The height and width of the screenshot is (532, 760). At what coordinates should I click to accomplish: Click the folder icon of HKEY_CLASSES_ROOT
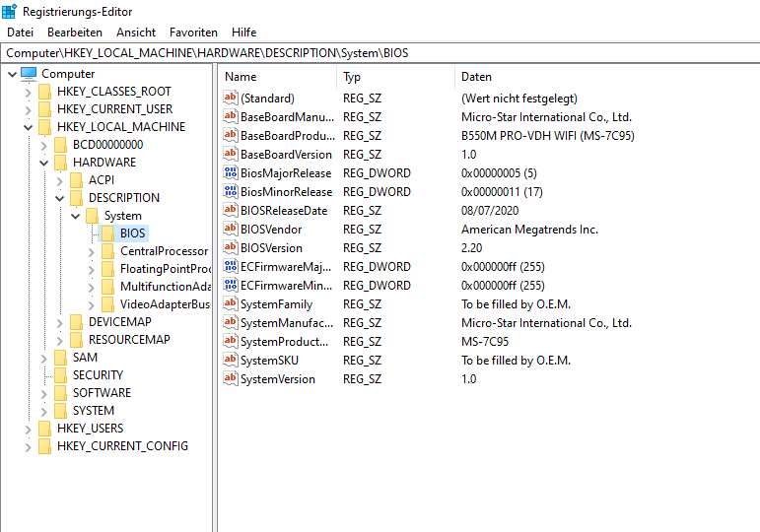point(44,92)
